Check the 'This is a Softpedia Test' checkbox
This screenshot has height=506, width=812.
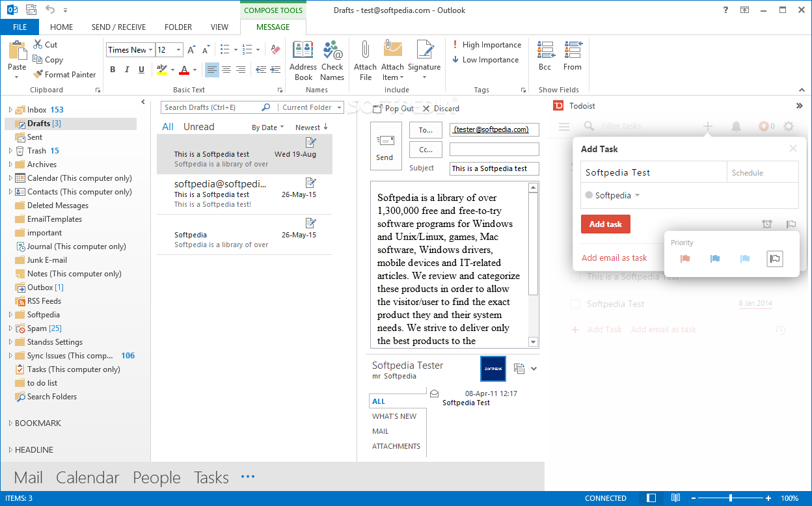click(575, 277)
